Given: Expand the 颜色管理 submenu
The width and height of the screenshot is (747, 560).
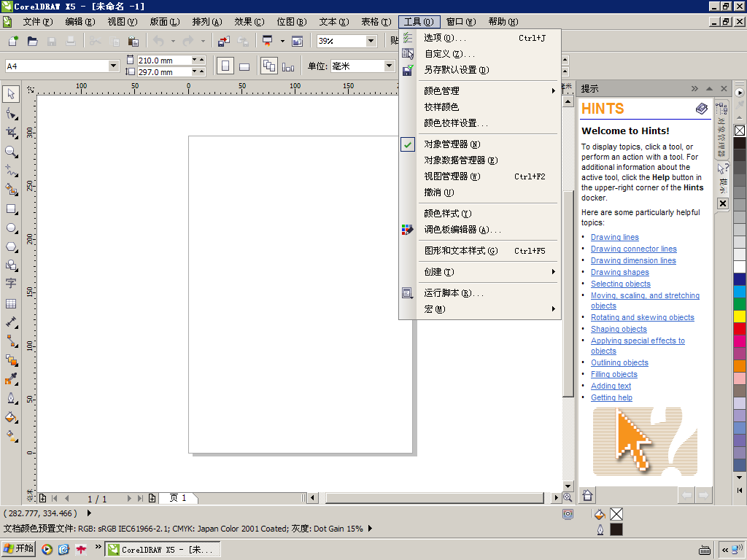Looking at the screenshot, I should 480,90.
